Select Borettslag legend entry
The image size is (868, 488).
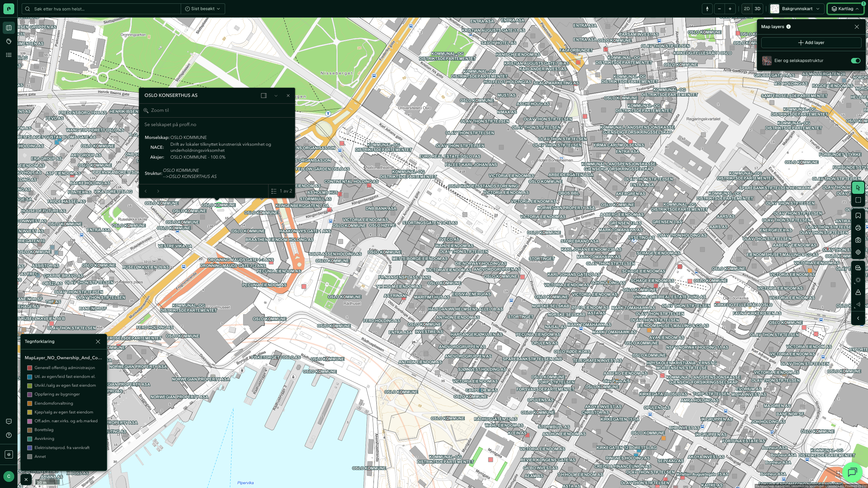[44, 430]
